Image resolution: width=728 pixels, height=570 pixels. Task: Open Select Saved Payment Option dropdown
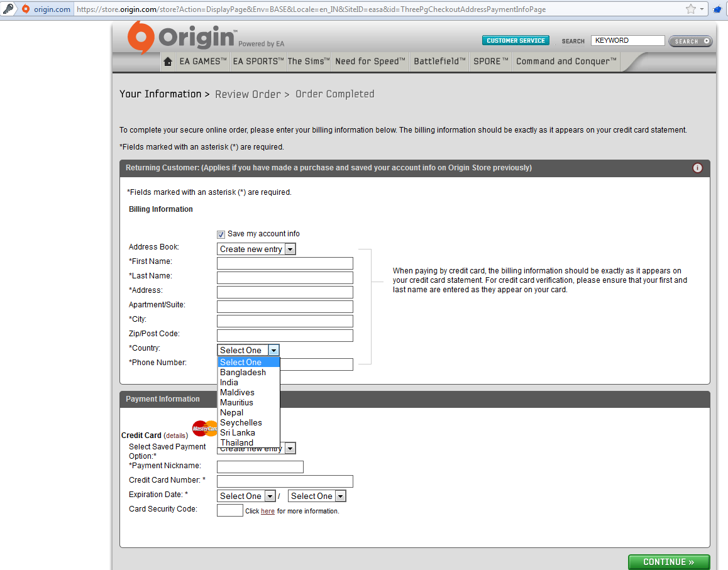pyautogui.click(x=290, y=448)
